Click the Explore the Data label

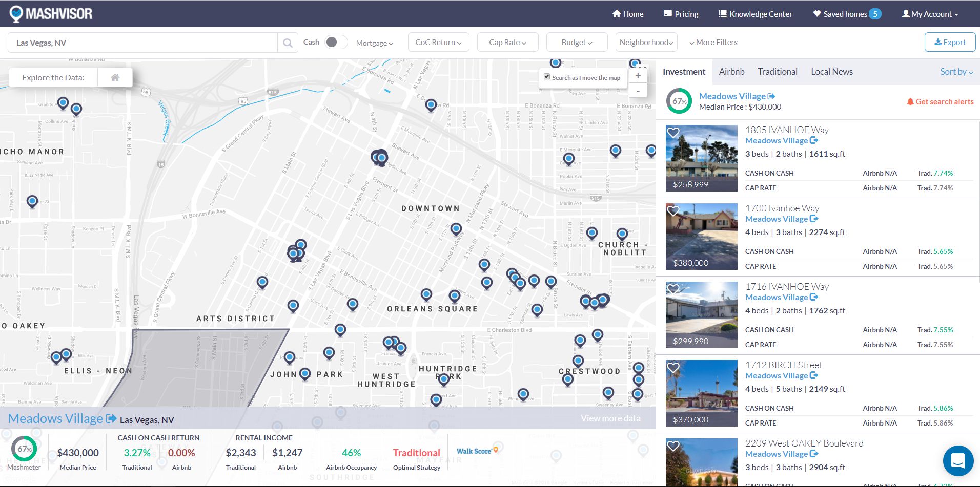pos(53,78)
